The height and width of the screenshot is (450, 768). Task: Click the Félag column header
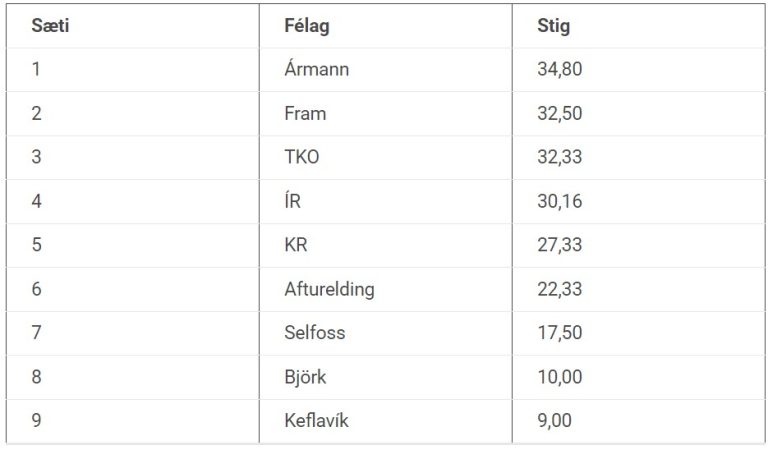point(307,26)
